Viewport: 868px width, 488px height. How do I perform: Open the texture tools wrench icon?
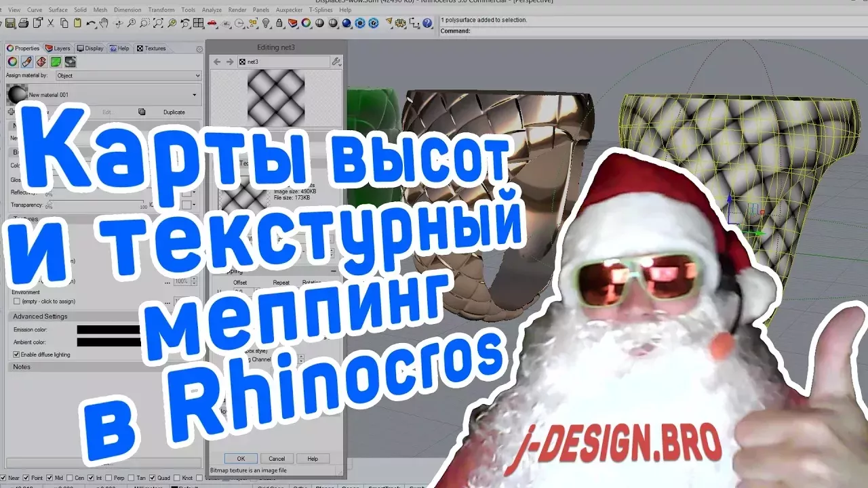click(336, 62)
